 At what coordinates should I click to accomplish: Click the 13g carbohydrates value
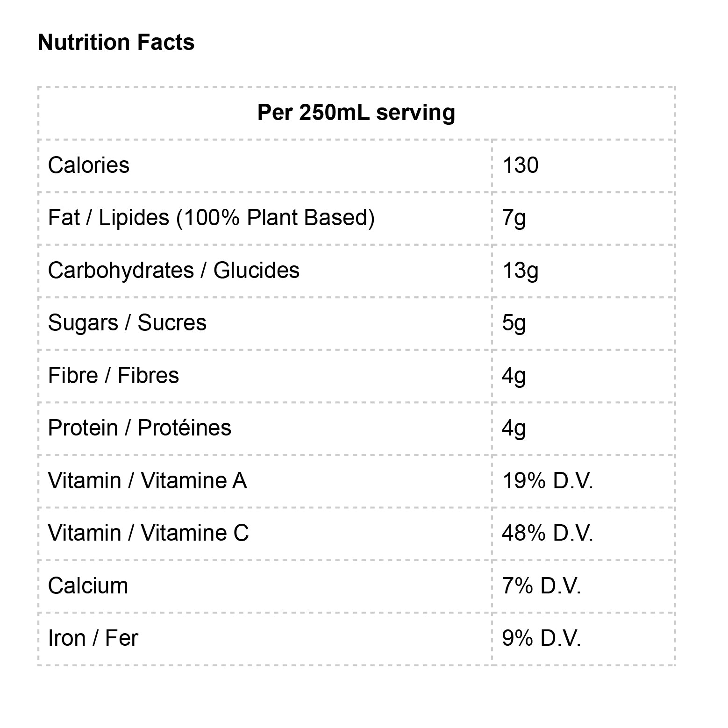[x=520, y=271]
